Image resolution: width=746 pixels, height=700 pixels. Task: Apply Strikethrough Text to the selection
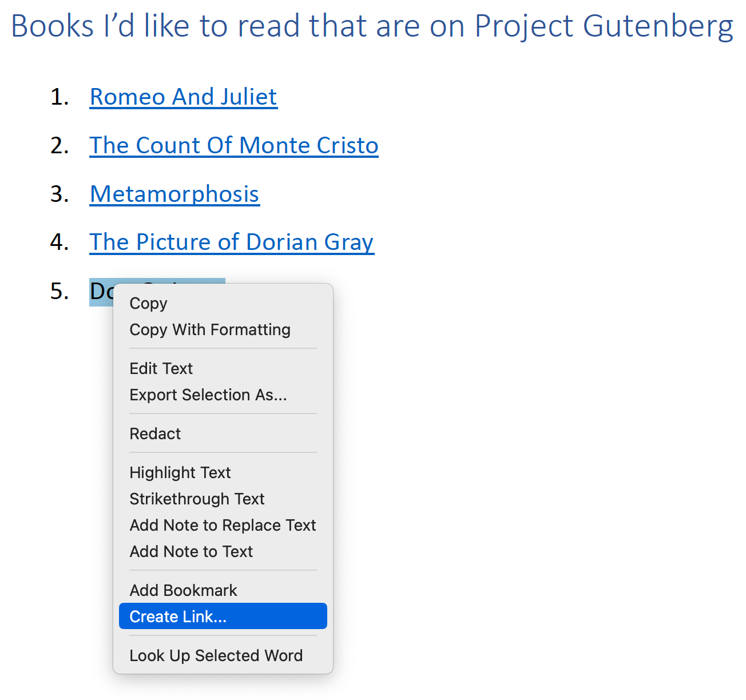(x=197, y=499)
